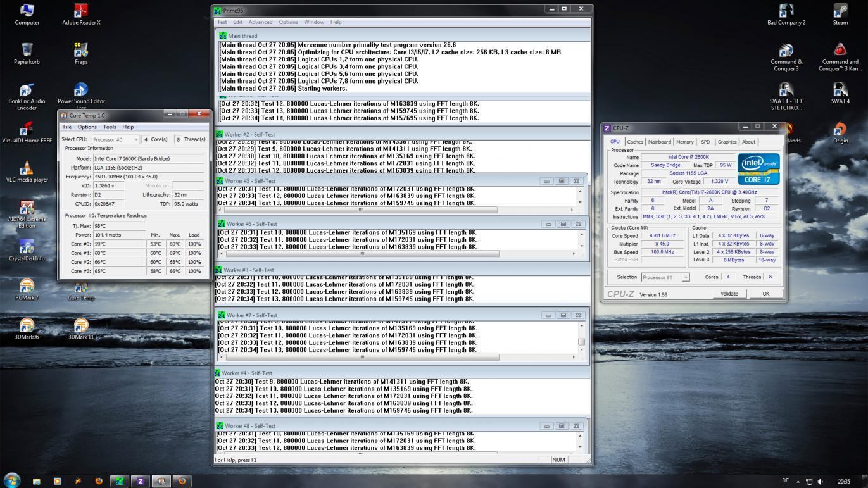Open the Computer desktop icon
This screenshot has height=488, width=868.
[27, 14]
